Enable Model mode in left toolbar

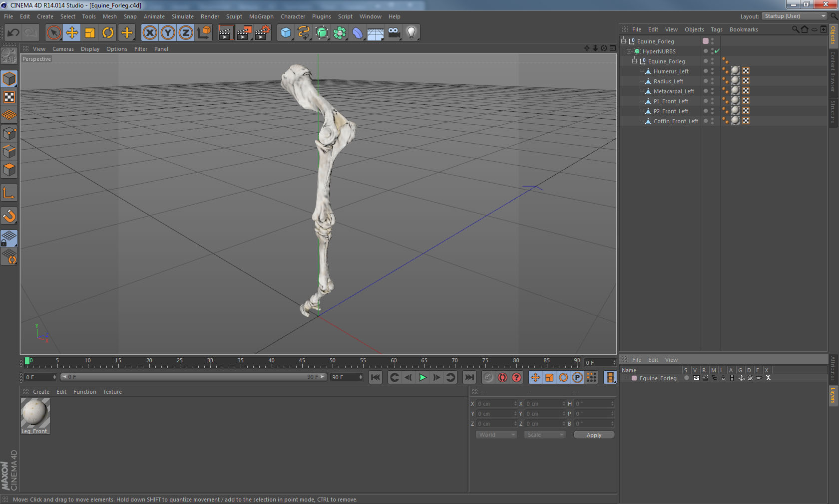coord(9,79)
